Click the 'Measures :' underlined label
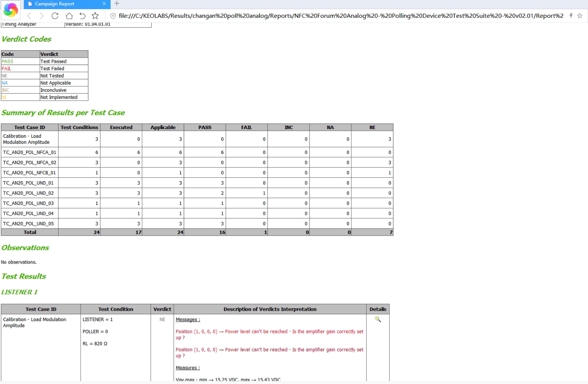 (x=188, y=368)
